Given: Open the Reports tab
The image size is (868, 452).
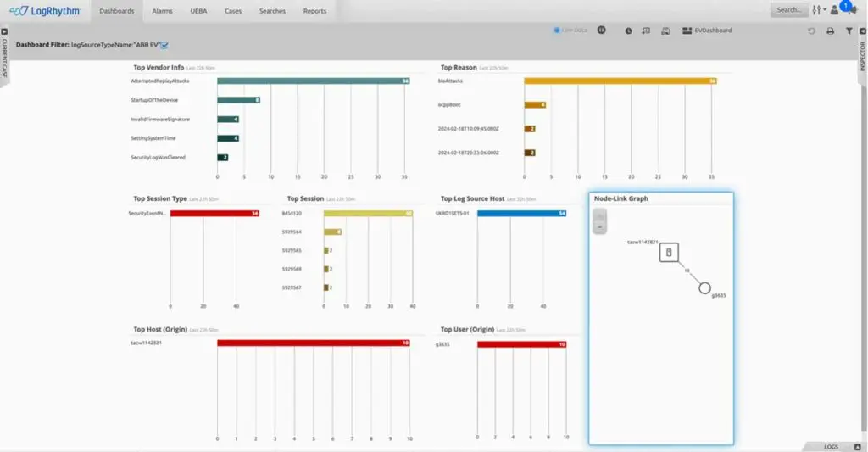Looking at the screenshot, I should pyautogui.click(x=314, y=11).
